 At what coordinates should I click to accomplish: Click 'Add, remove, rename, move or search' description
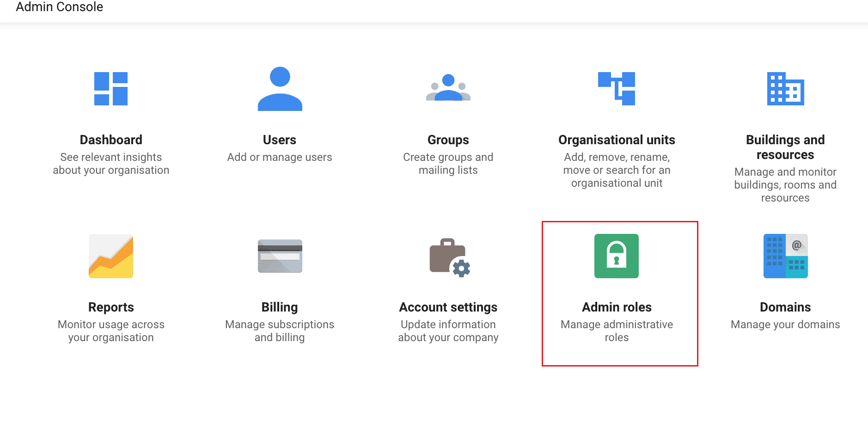tap(617, 170)
